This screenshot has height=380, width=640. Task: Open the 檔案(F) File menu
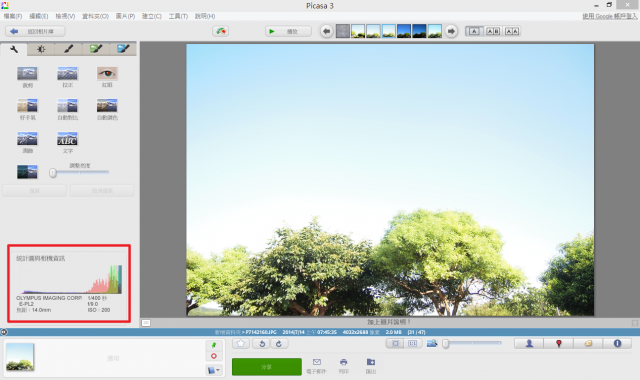[13, 16]
